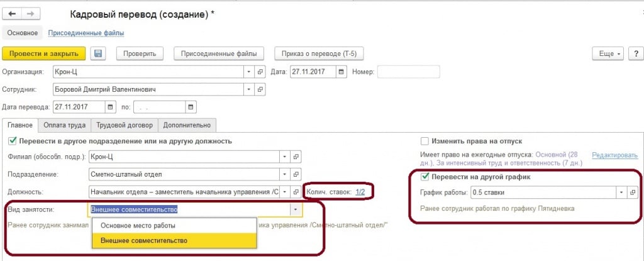Click into the Номер input field
644x261 pixels.
pyautogui.click(x=408, y=72)
